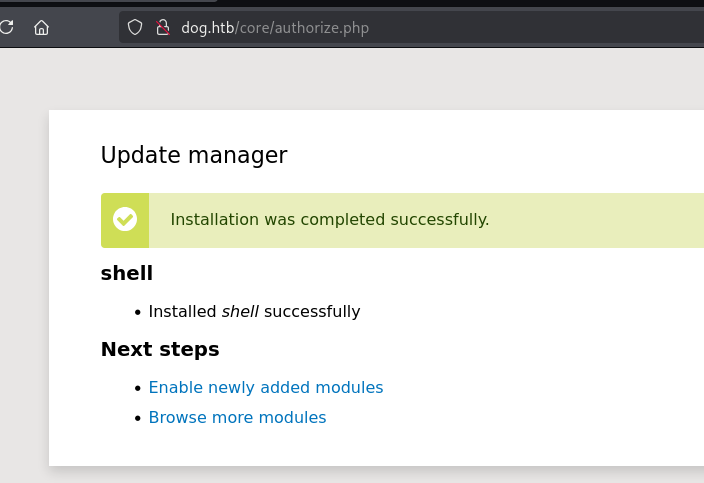Click the green checkmark success icon
The height and width of the screenshot is (483, 704).
point(125,219)
